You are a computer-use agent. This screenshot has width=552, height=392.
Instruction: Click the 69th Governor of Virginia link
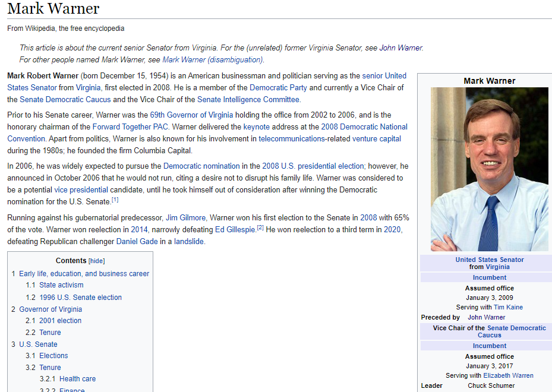pyautogui.click(x=191, y=115)
